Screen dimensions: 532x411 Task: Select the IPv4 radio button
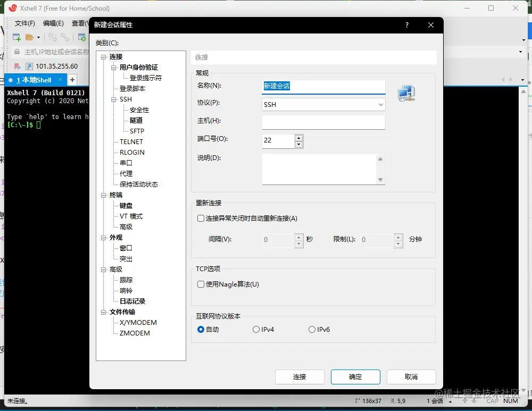click(256, 329)
